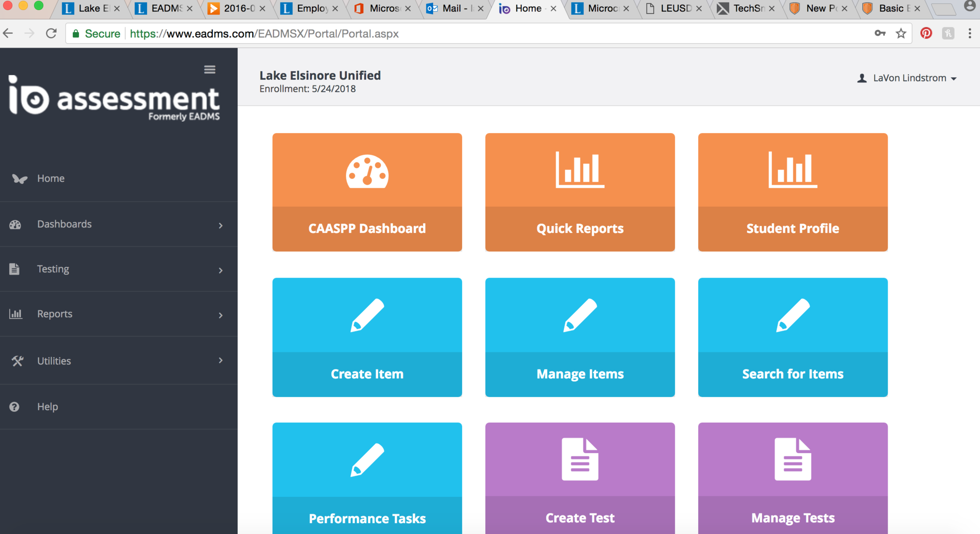Select Home in the sidebar
This screenshot has height=534, width=980.
51,178
